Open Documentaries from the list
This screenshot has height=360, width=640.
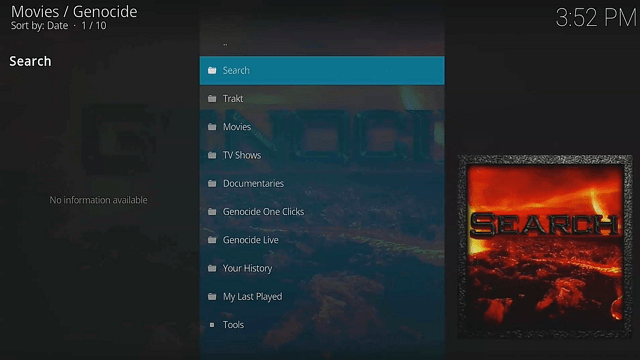tap(322, 184)
